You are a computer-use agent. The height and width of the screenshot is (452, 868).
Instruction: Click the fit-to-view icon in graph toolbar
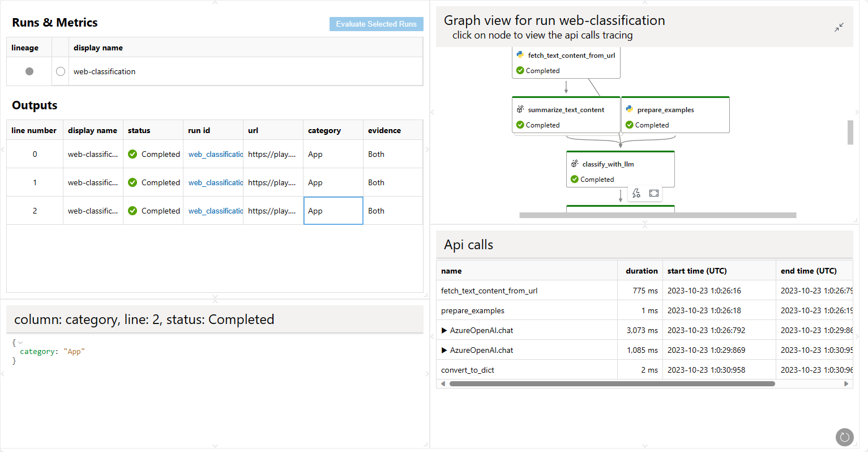coord(654,193)
